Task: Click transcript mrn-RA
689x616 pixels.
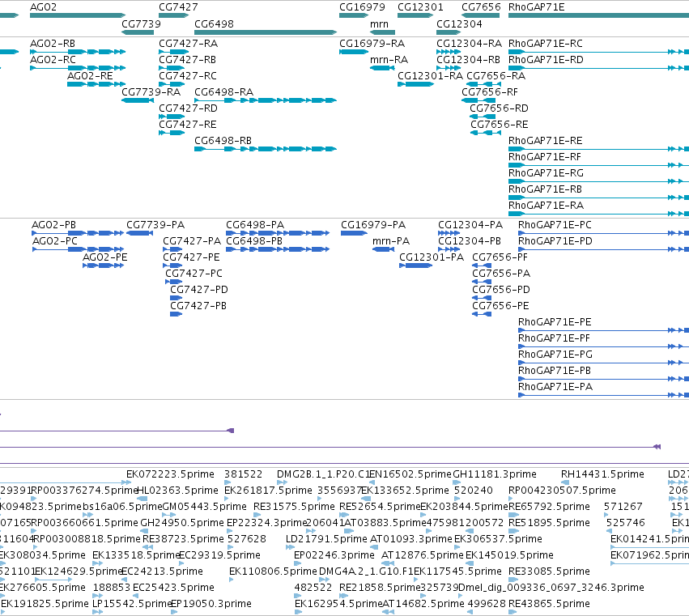Action: pos(389,60)
